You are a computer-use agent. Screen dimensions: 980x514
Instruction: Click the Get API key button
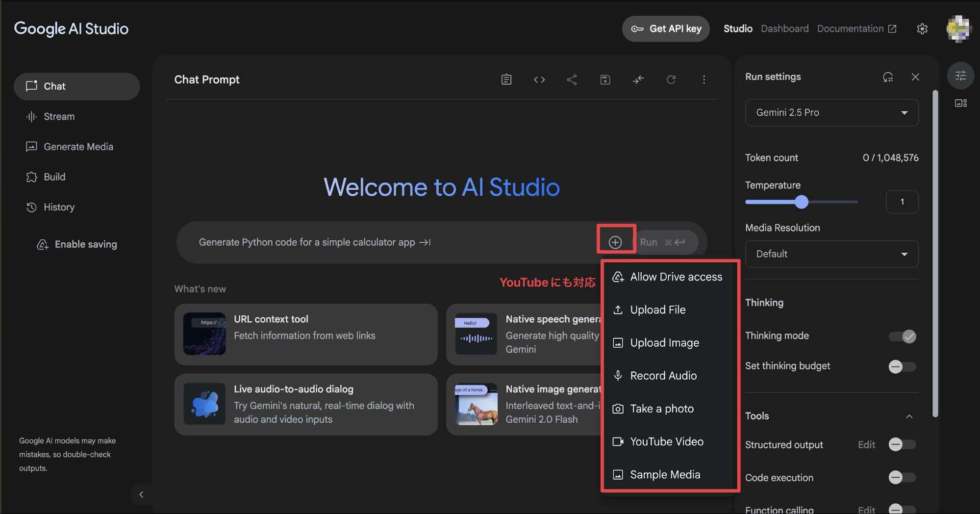[666, 29]
